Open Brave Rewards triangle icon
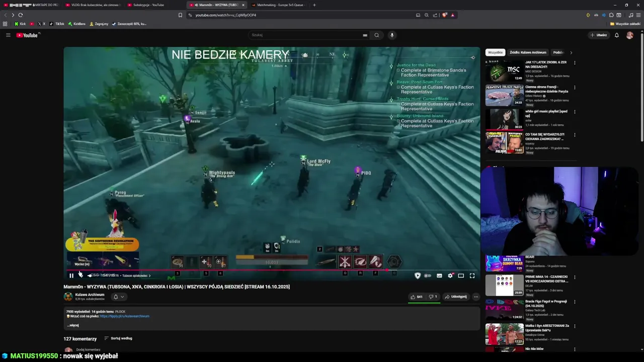 (x=452, y=15)
